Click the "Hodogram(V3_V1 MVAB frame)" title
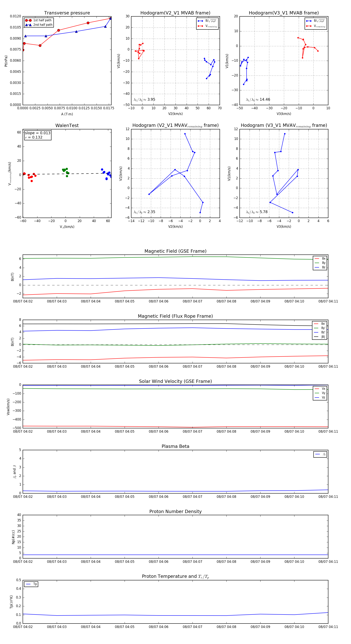Viewport: 351px width, 644px height. (284, 13)
